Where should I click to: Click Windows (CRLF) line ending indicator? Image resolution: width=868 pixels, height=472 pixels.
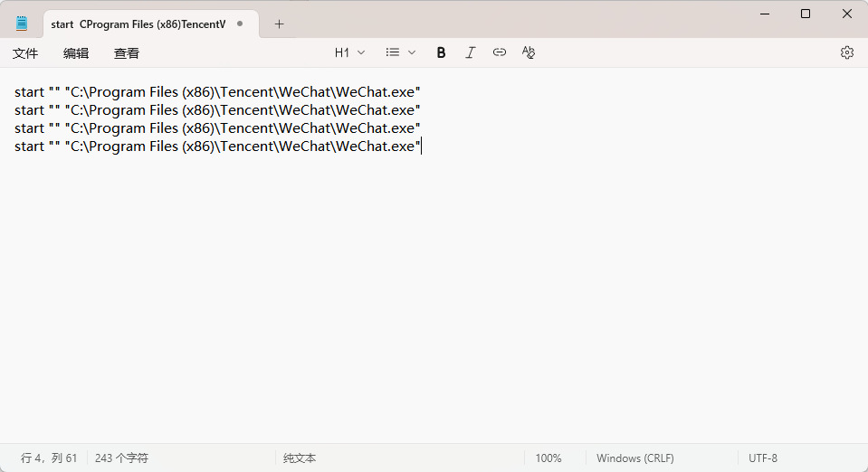pyautogui.click(x=635, y=458)
